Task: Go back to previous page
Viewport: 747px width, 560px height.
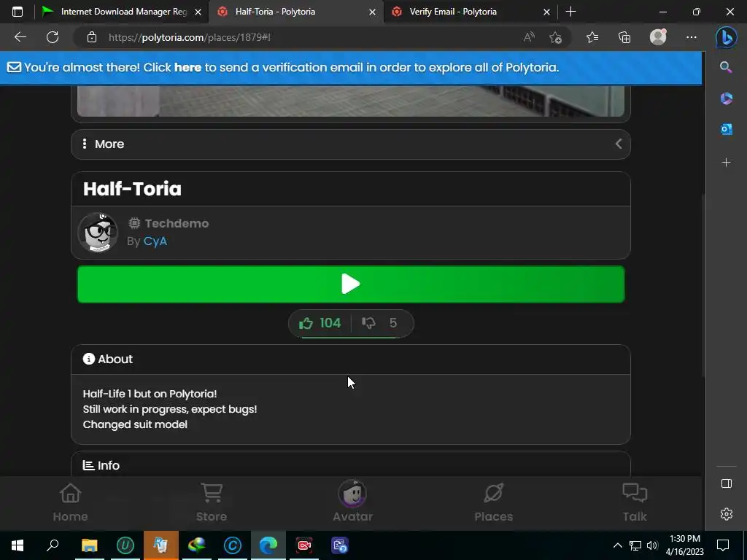Action: point(20,37)
